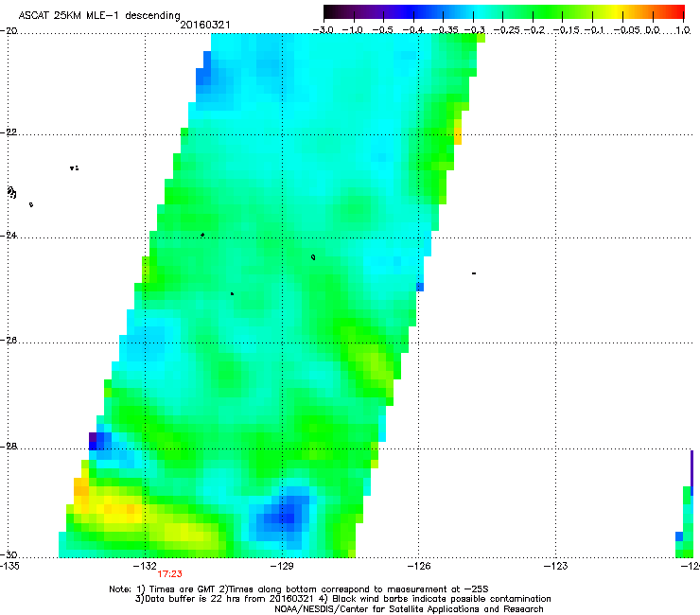Click the -0.05 color bar label
This screenshot has width=700, height=615.
click(626, 30)
